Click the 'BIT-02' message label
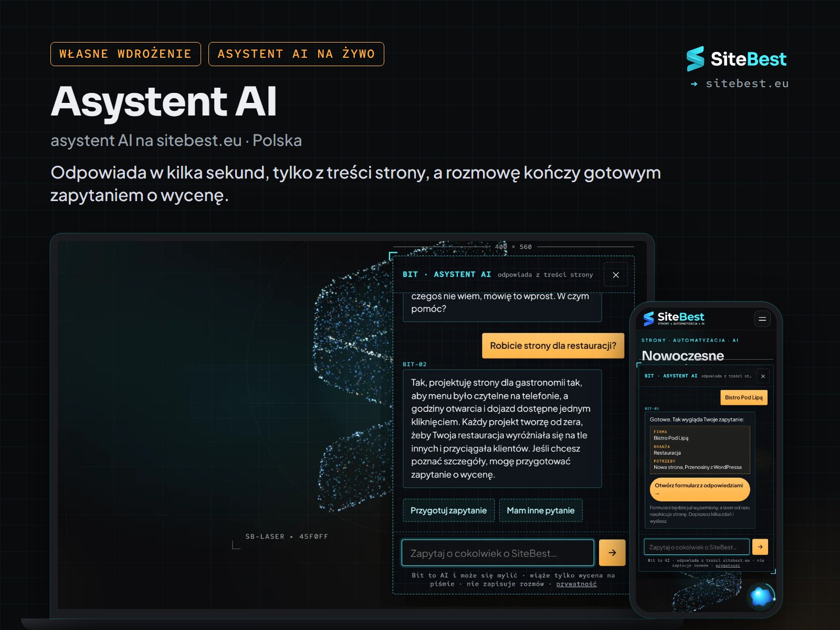The height and width of the screenshot is (630, 840). click(415, 364)
